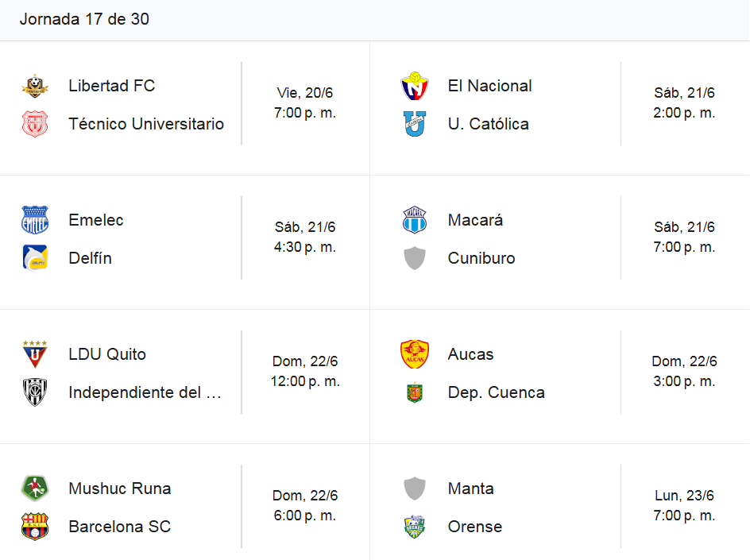Open the Emelec vs Delfín match time
The image size is (750, 560).
pyautogui.click(x=305, y=238)
